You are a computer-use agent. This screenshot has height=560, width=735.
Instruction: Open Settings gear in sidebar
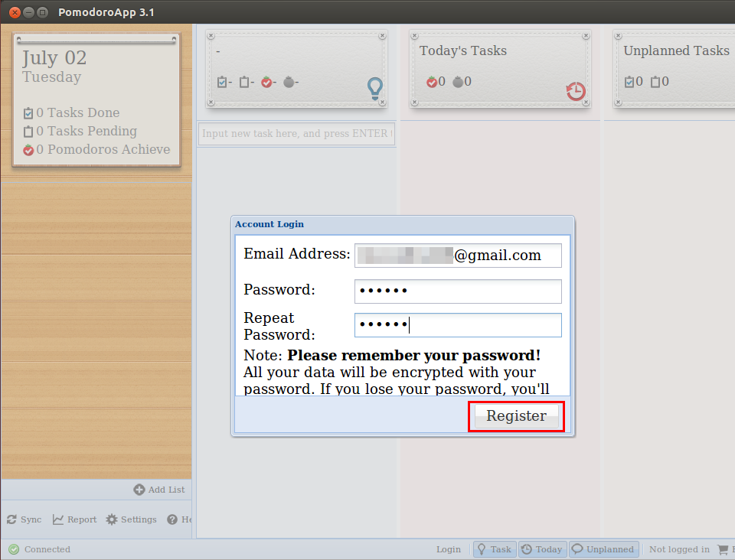(x=112, y=519)
